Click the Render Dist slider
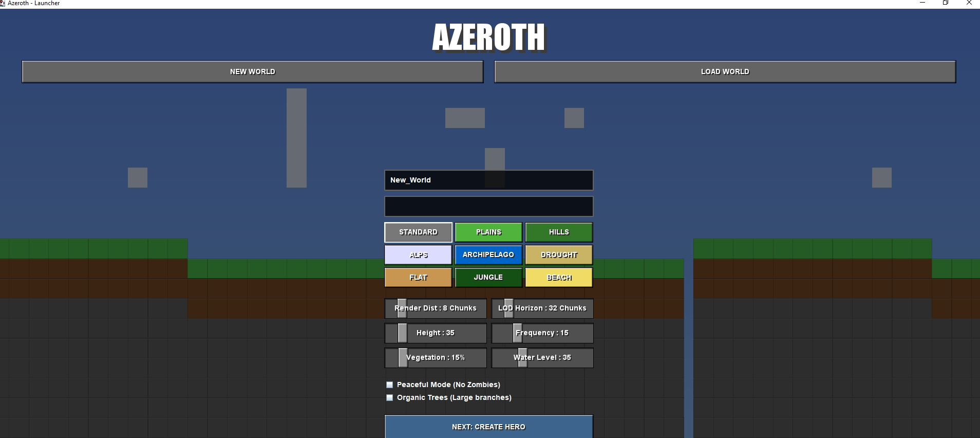This screenshot has height=438, width=980. pos(436,308)
